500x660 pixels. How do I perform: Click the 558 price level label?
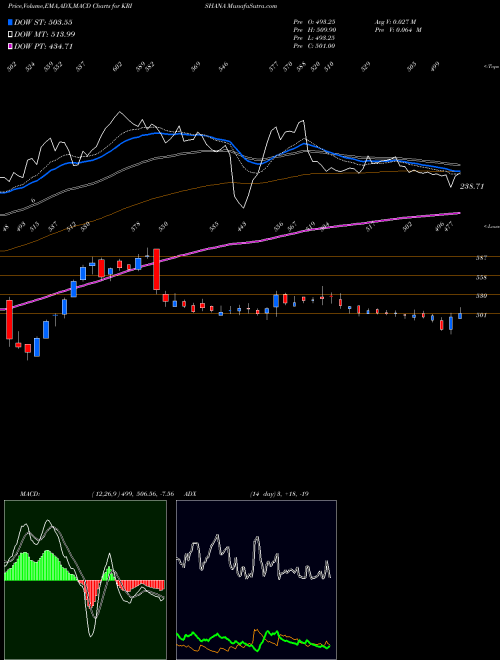(x=481, y=277)
